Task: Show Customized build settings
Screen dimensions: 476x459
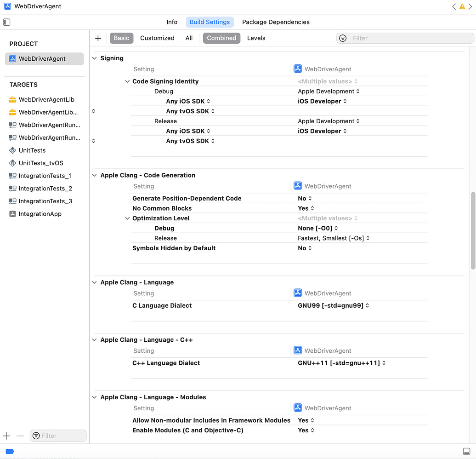Action: tap(157, 38)
